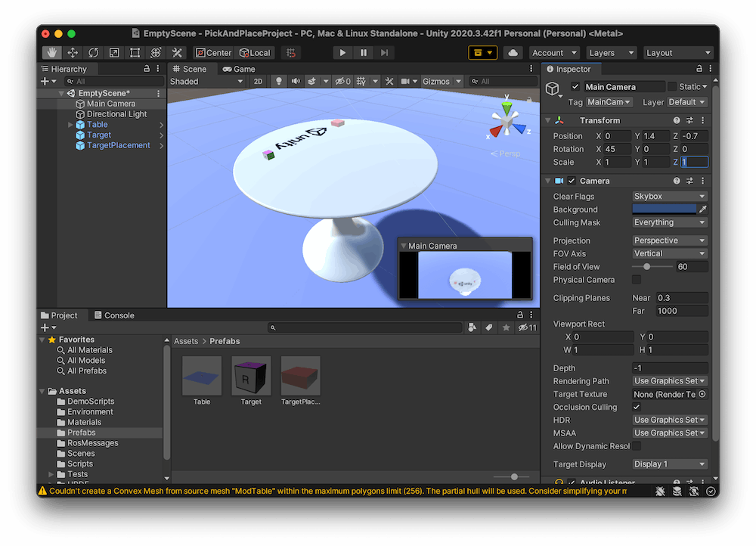Switch to the Game tab
756x546 pixels.
point(239,69)
